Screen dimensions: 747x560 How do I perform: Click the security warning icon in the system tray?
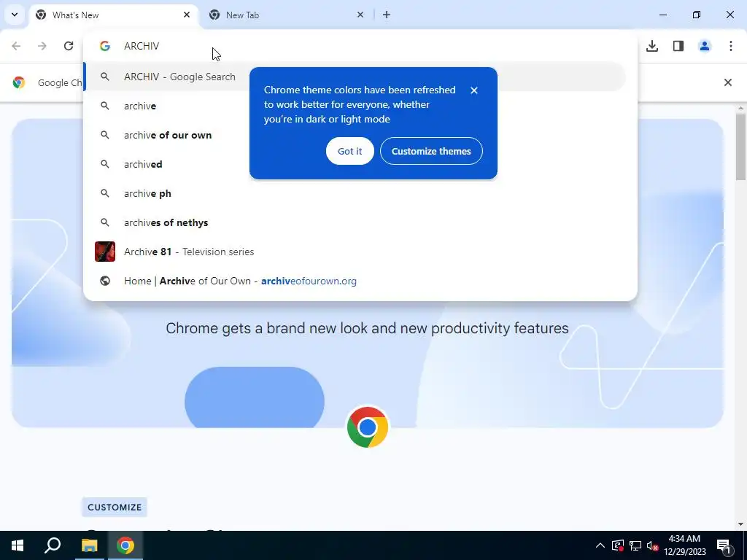click(618, 545)
